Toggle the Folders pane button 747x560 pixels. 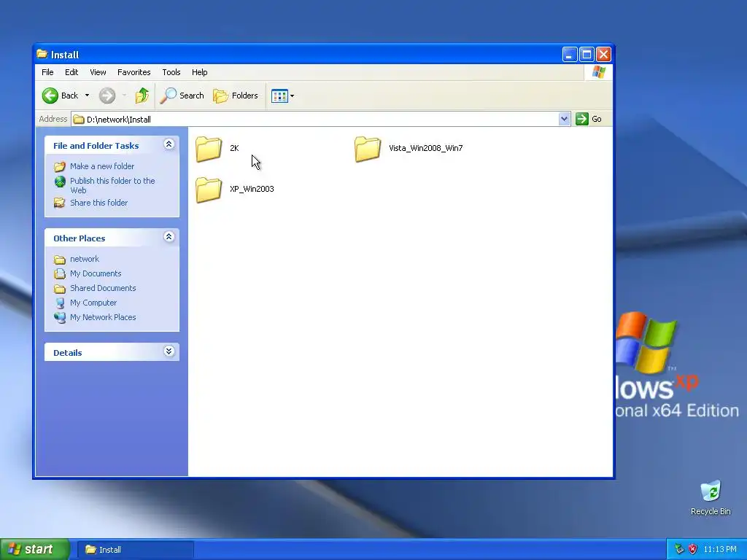coord(236,96)
